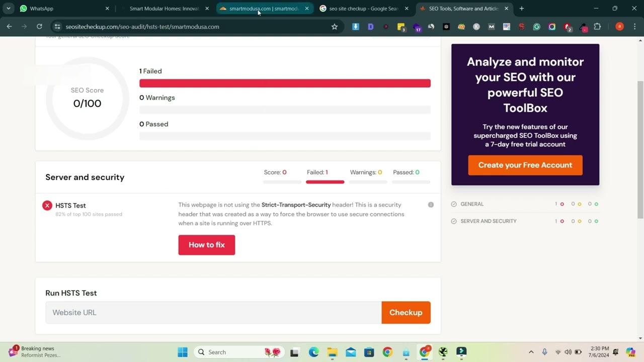Open File Explorer from the taskbar
Viewport: 644px width, 362px height.
pos(332,352)
